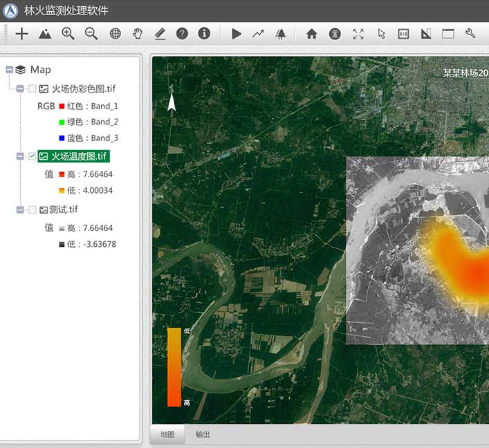Image resolution: width=489 pixels, height=448 pixels.
Task: Click the green swatch for Band_2
Action: (62, 122)
